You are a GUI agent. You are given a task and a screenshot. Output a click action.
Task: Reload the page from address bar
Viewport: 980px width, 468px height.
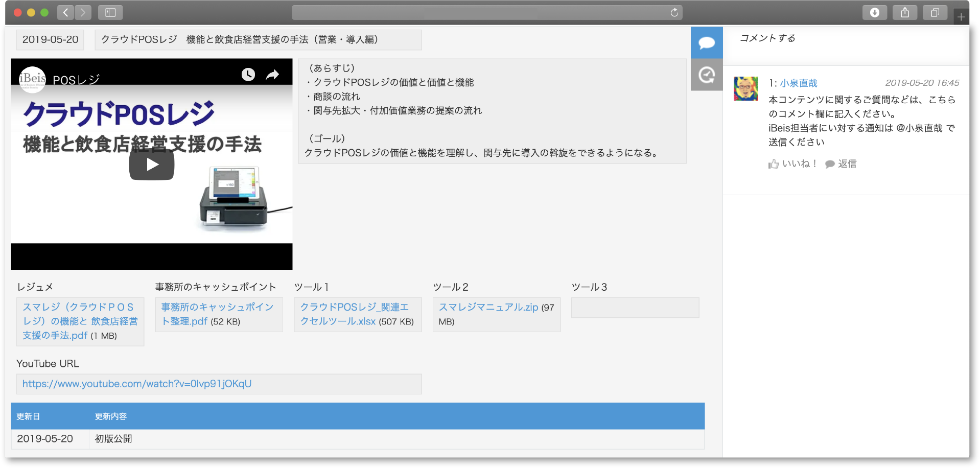pos(674,13)
